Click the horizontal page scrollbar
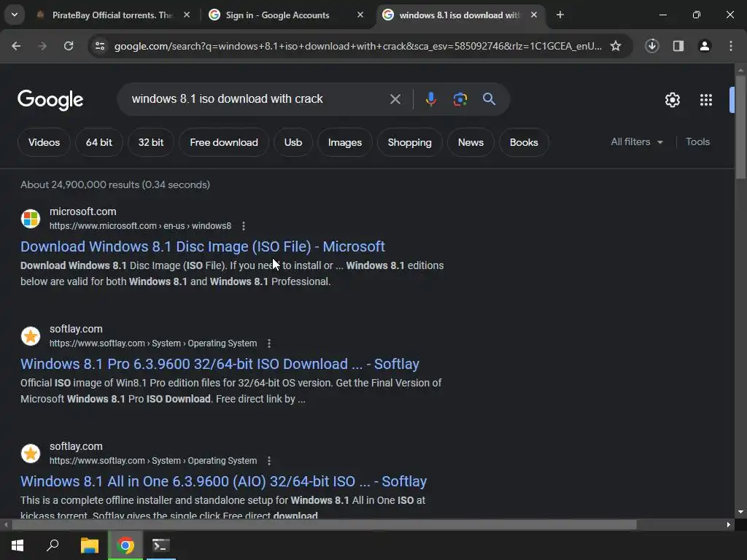This screenshot has height=560, width=747. [324, 525]
